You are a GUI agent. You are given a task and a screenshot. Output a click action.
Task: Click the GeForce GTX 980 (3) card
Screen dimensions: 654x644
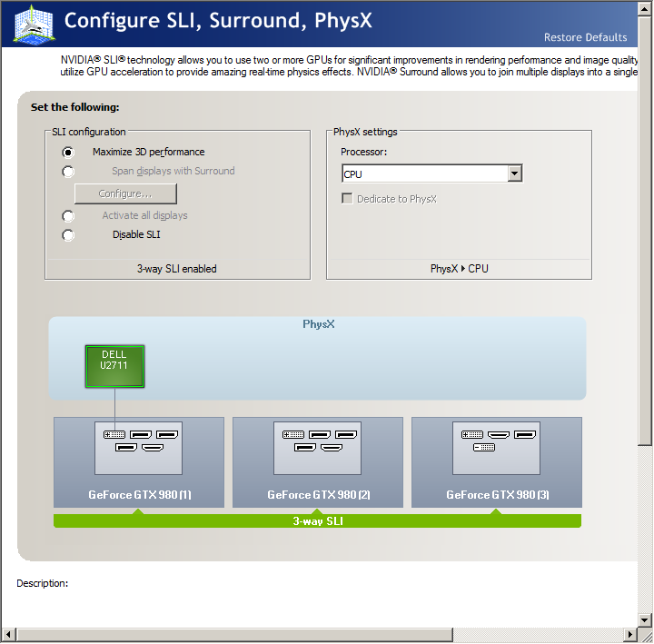(497, 462)
